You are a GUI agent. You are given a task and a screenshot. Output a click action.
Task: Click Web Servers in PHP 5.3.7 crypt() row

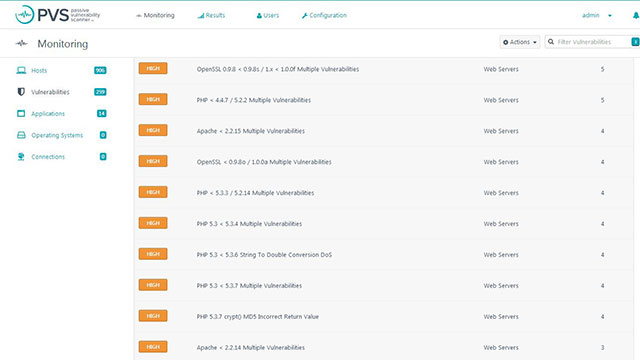pos(501,317)
